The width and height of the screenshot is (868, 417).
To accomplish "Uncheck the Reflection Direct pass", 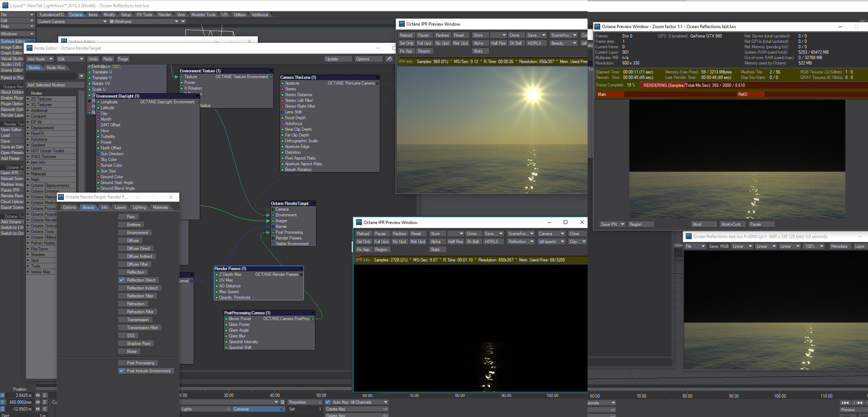I will coord(122,280).
